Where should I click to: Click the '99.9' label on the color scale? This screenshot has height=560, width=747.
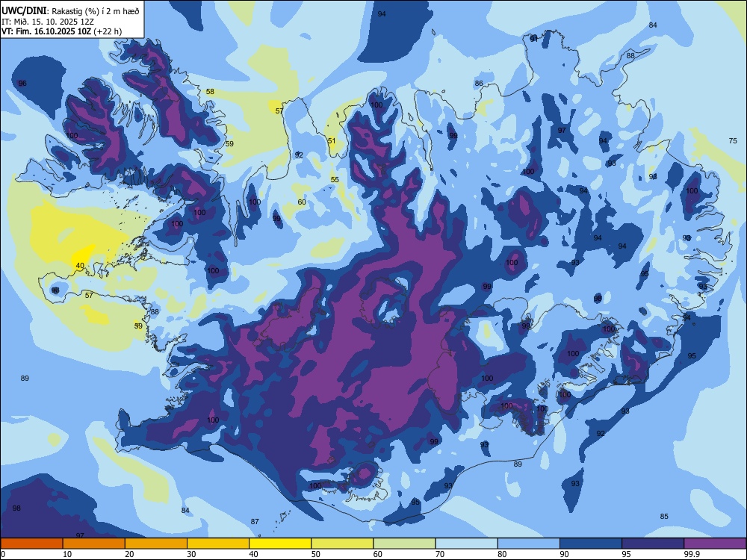click(x=692, y=554)
